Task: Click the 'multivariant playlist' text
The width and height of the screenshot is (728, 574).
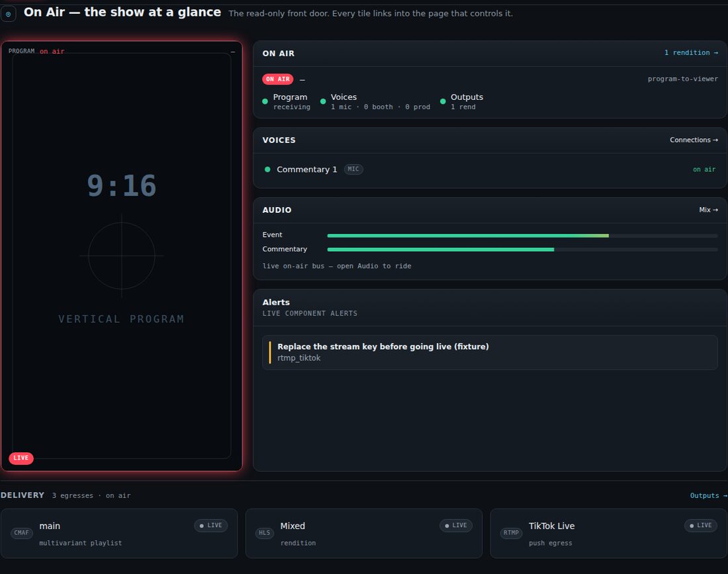Action: (80, 543)
